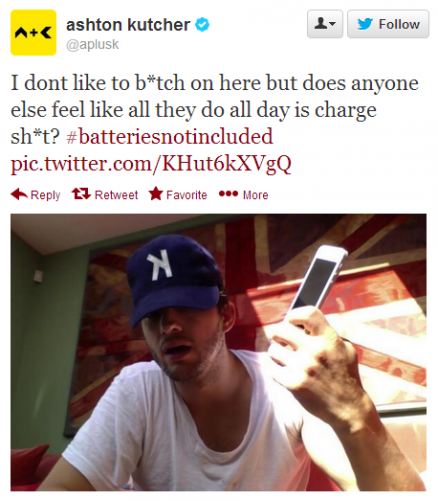Click the Twitter bird icon in Follow
This screenshot has height=500, width=438.
[x=365, y=24]
